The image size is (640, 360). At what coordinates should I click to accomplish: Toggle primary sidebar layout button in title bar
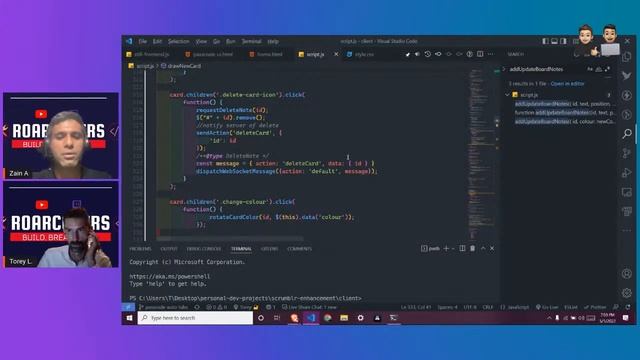click(x=545, y=41)
